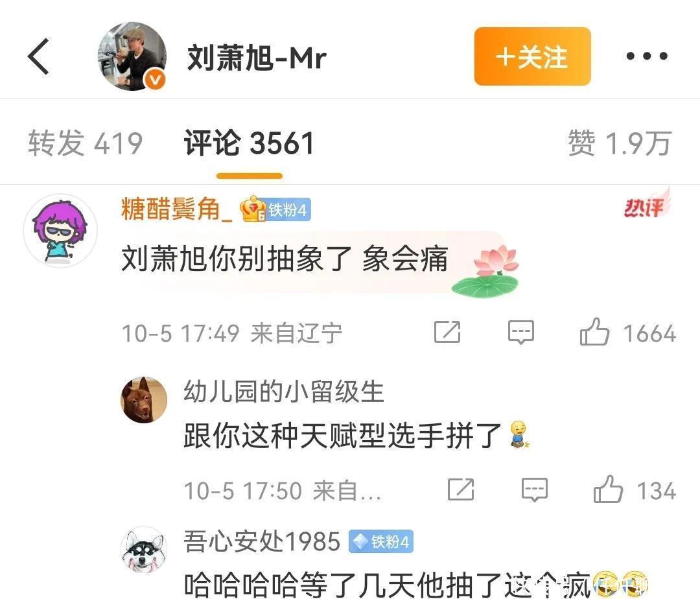Open username link 吾心安处1985
Screen dimensions: 700x599
(x=262, y=541)
